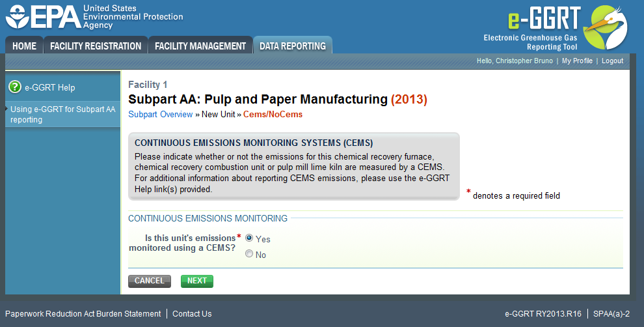This screenshot has height=327, width=644.
Task: Click the green question mark help icon
Action: (x=15, y=87)
